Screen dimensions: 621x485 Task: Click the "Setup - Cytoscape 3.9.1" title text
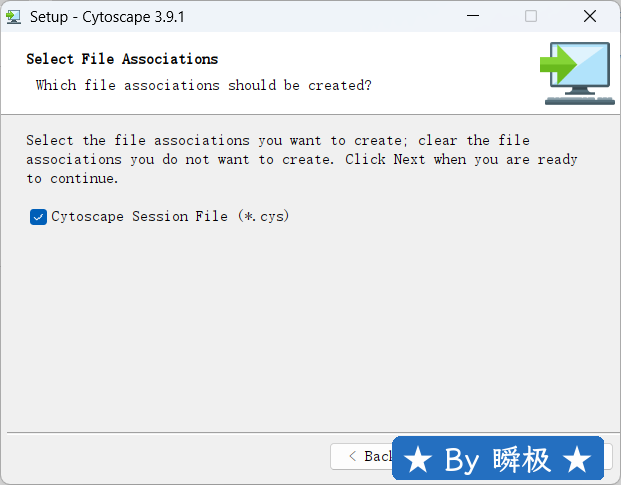coord(107,16)
